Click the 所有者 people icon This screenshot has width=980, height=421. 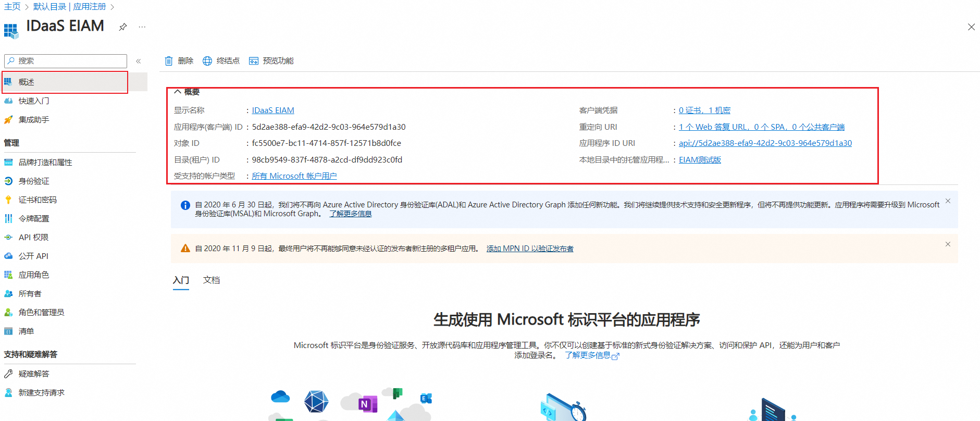(x=8, y=293)
